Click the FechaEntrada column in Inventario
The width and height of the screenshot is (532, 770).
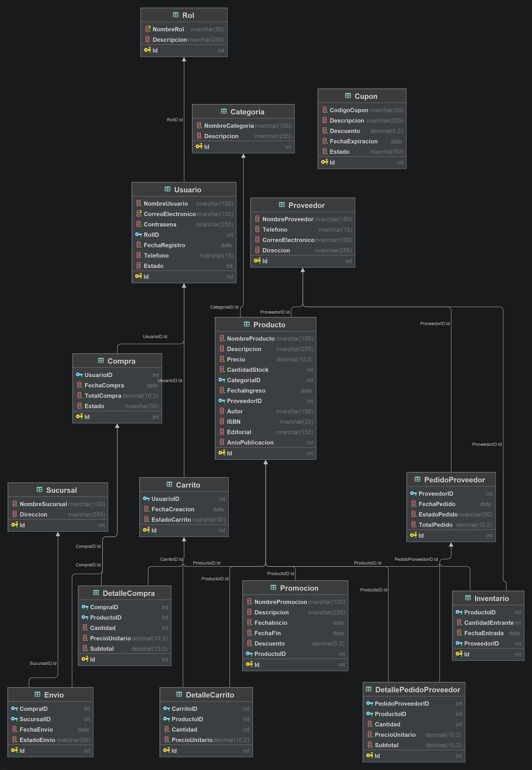pyautogui.click(x=488, y=633)
